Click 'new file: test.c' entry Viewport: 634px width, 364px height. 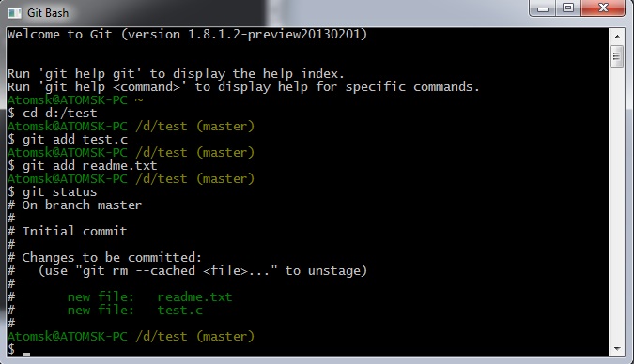point(134,311)
